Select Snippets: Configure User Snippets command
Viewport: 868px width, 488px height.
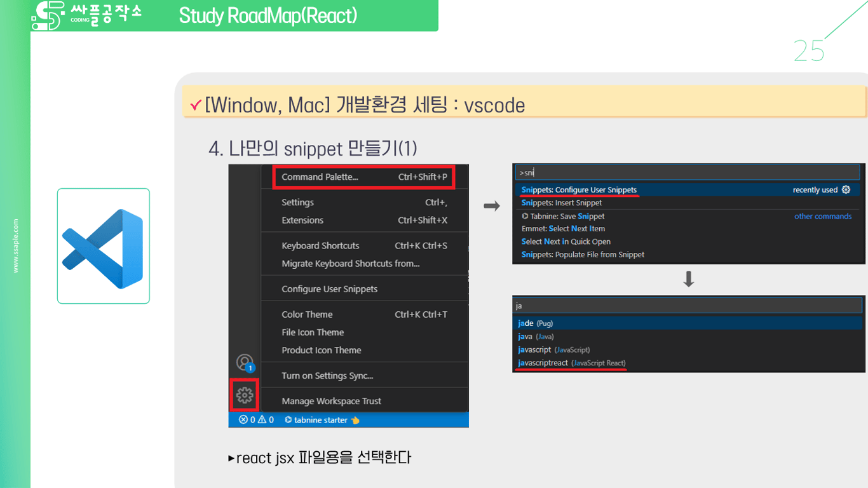tap(580, 189)
